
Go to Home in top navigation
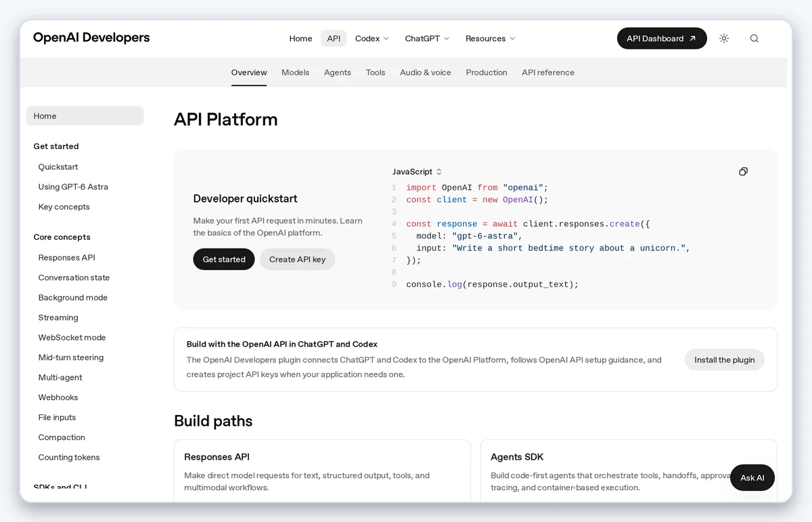coord(300,39)
